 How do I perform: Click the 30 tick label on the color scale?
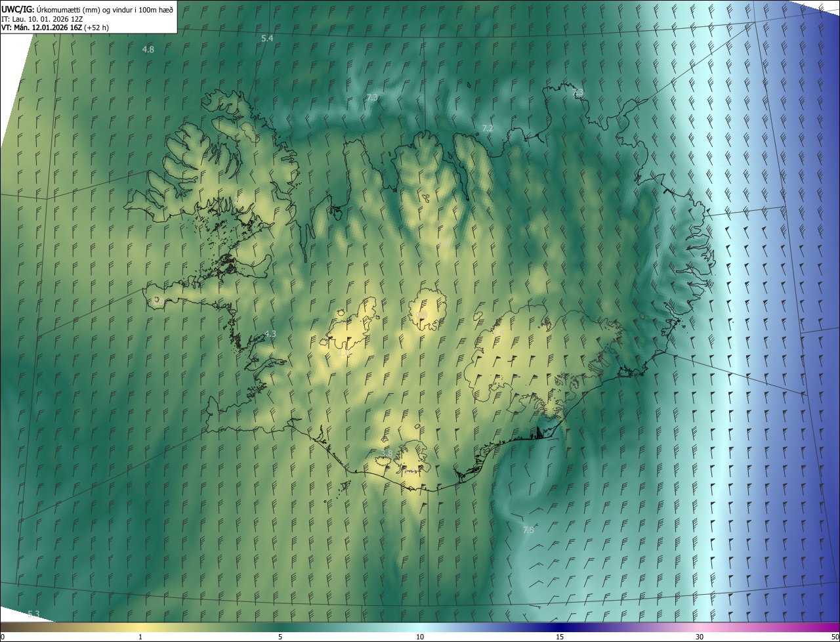(700, 637)
